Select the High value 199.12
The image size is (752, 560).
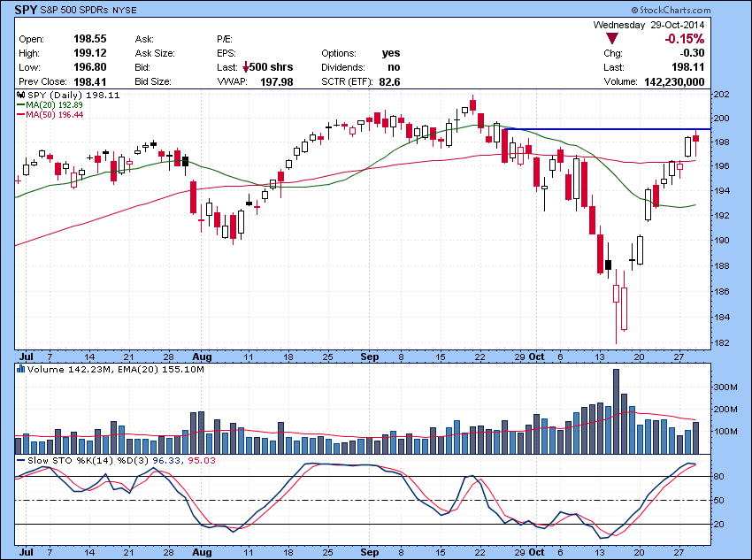click(90, 53)
